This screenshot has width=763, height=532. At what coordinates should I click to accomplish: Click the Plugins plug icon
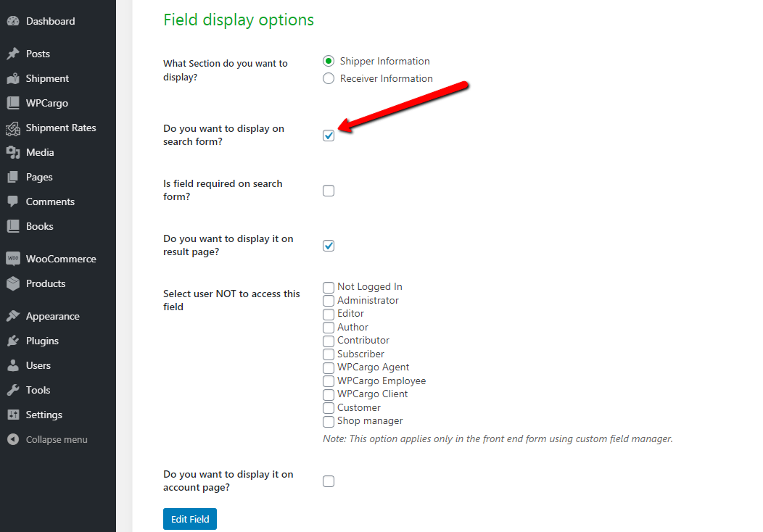click(13, 341)
